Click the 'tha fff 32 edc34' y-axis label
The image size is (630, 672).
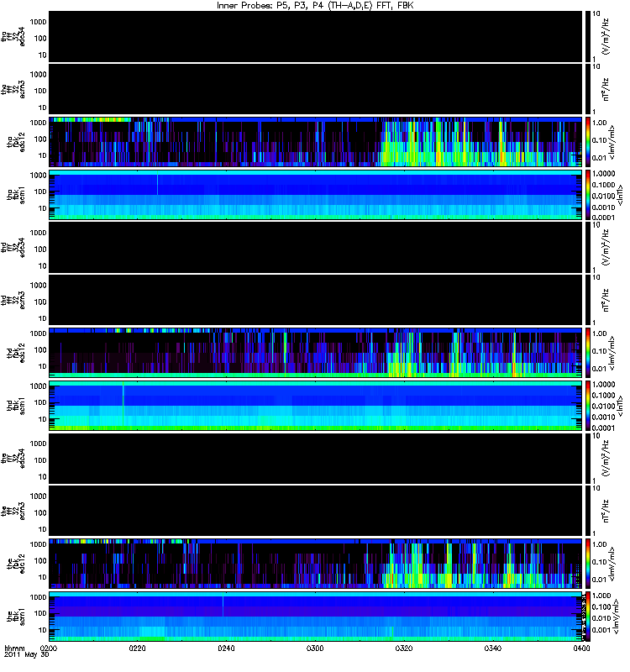13,37
